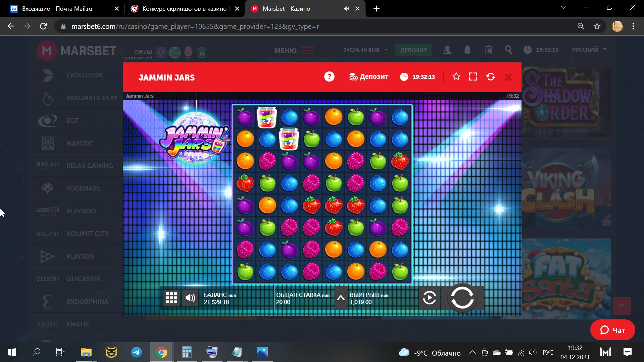
Task: Open the Viking Clash game thumbnail
Action: coord(566,188)
